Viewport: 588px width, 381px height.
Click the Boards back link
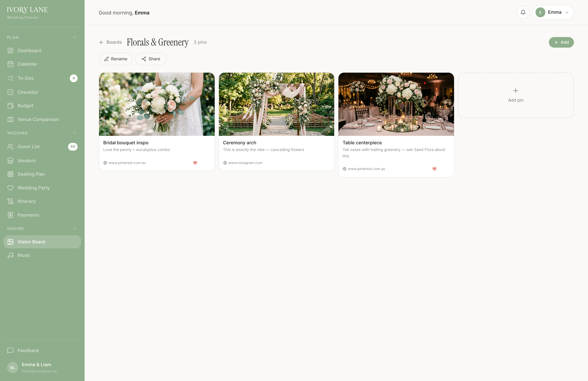point(111,42)
